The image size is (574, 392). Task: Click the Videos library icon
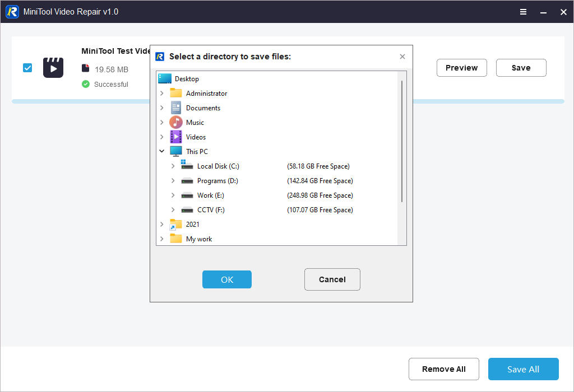point(175,137)
